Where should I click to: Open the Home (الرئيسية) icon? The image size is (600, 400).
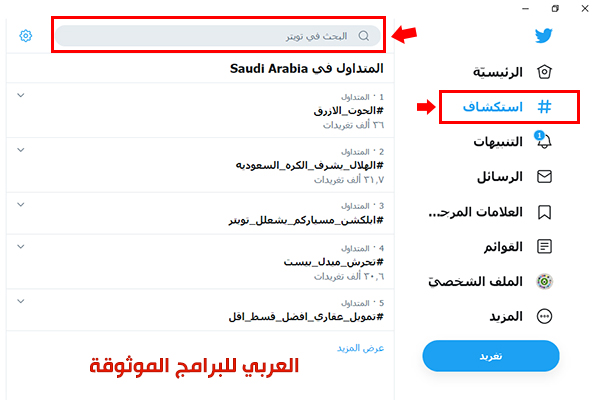545,72
